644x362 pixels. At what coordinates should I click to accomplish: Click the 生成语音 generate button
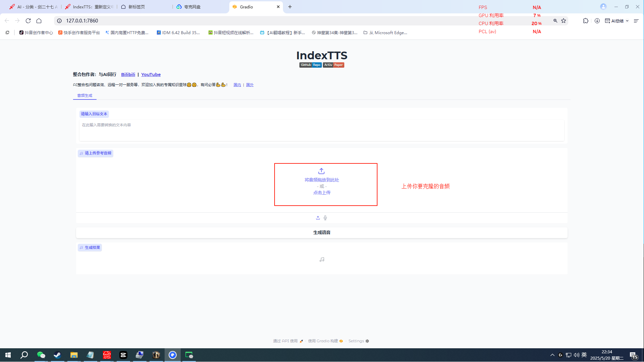tap(322, 232)
